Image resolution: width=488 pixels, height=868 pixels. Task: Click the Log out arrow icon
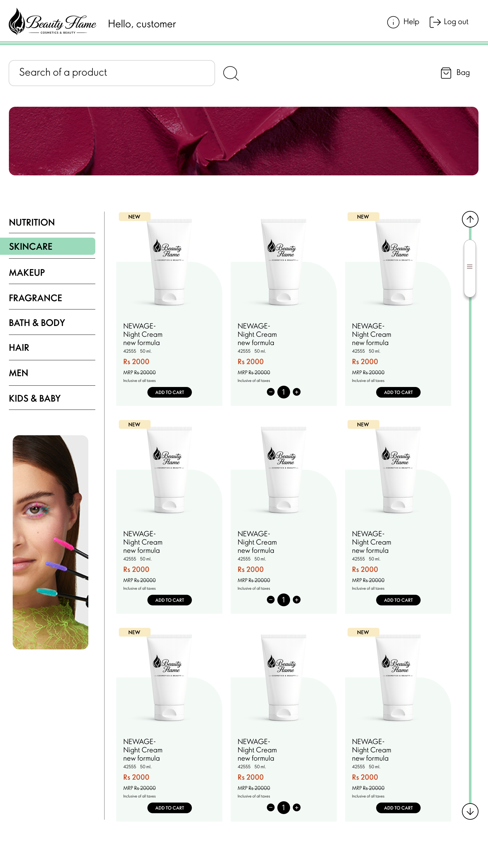[x=435, y=22]
